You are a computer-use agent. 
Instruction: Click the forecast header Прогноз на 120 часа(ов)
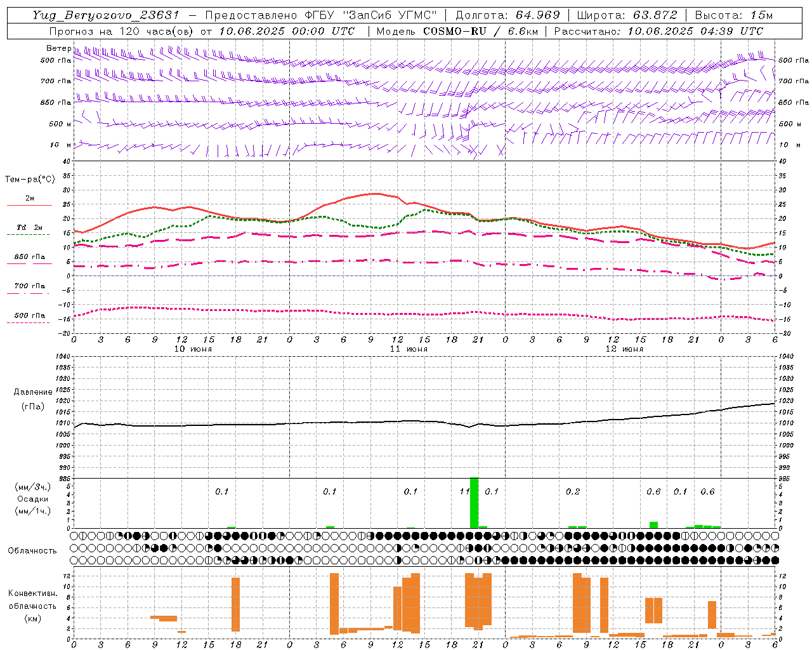pyautogui.click(x=122, y=31)
